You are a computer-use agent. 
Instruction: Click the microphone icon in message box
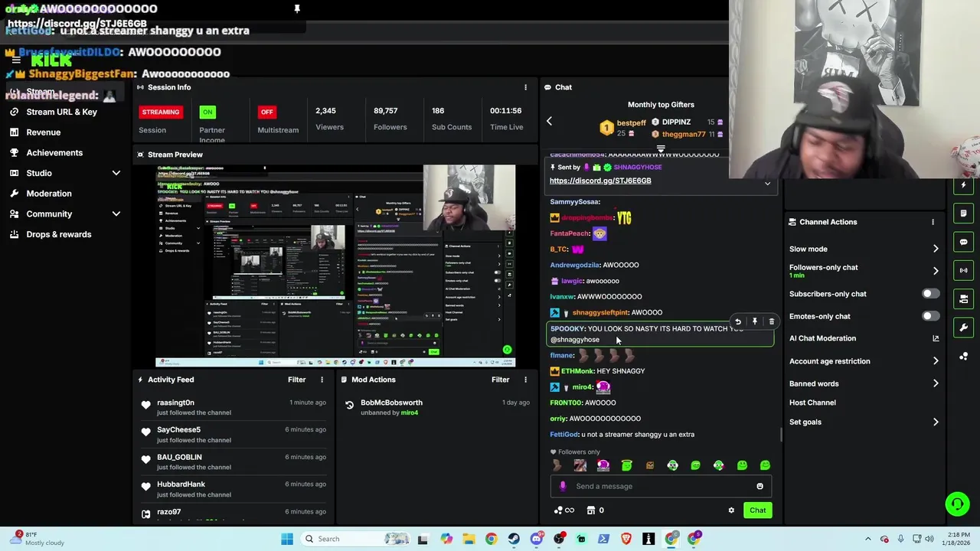563,486
